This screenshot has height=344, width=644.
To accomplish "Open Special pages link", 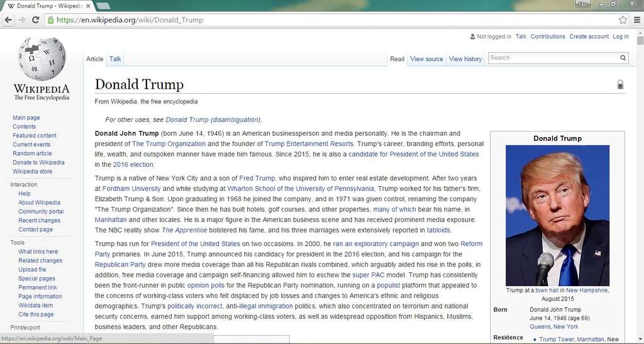I will click(x=36, y=279).
